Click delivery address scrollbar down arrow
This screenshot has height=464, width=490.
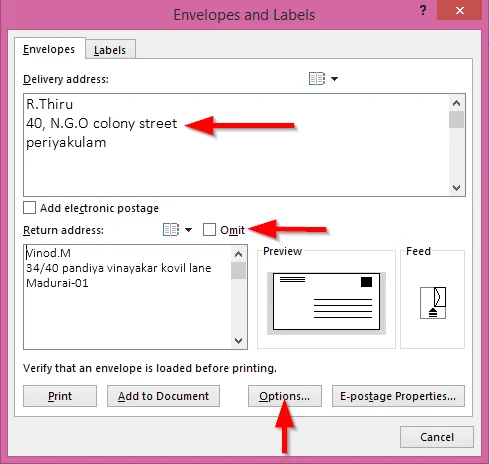(x=457, y=188)
